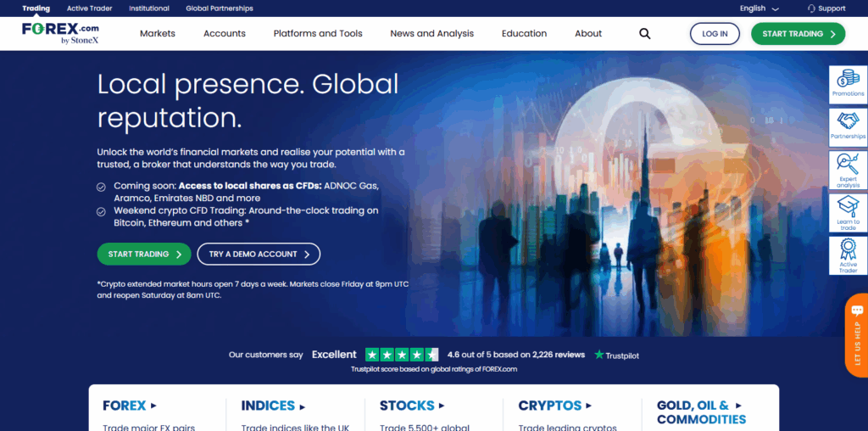Switch to the Active Trader tab
Viewport: 868px width, 431px height.
(x=90, y=8)
